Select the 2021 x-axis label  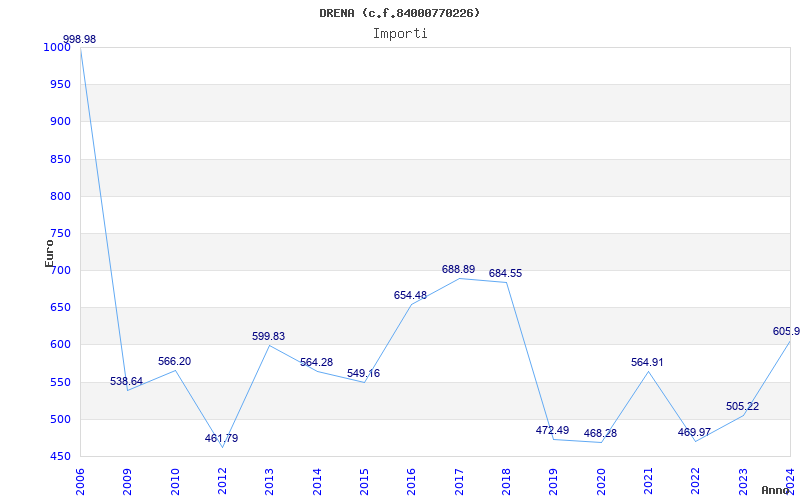(648, 482)
